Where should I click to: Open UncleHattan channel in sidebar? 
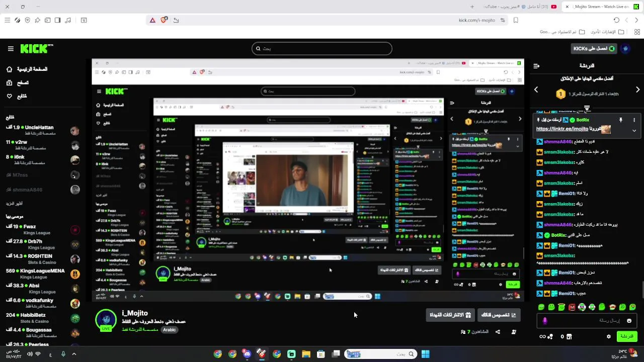tap(42, 130)
